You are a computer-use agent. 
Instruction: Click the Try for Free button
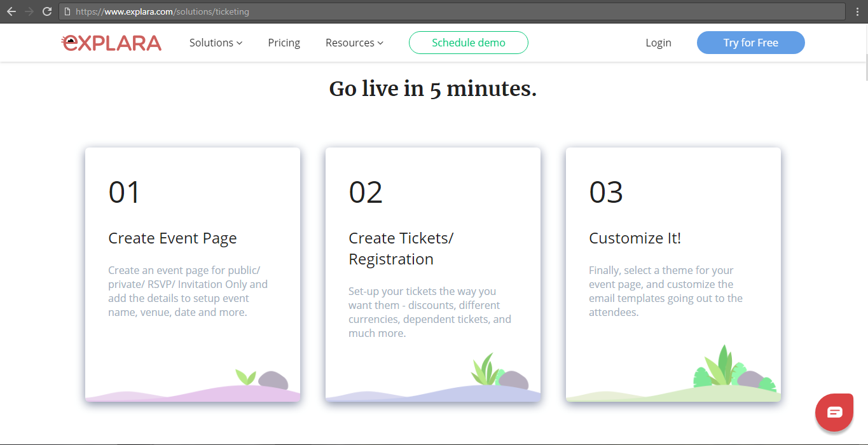751,43
